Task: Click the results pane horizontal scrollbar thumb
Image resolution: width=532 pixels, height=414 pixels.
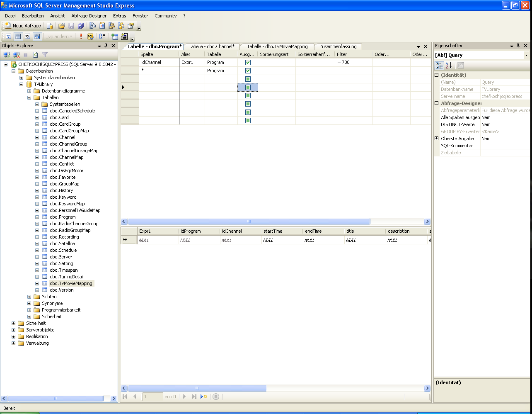Action: 197,388
